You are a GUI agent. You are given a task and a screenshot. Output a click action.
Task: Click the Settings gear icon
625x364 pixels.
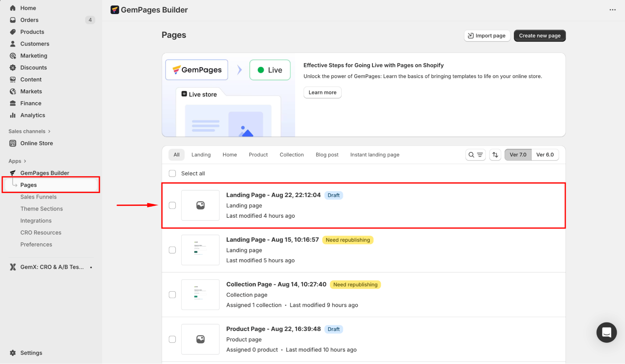tap(13, 353)
